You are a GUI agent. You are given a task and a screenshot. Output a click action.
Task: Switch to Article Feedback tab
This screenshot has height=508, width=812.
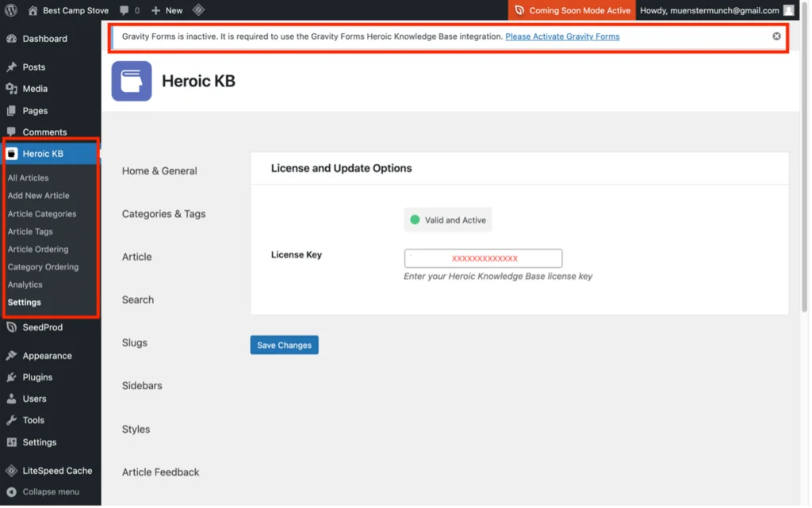[x=160, y=472]
